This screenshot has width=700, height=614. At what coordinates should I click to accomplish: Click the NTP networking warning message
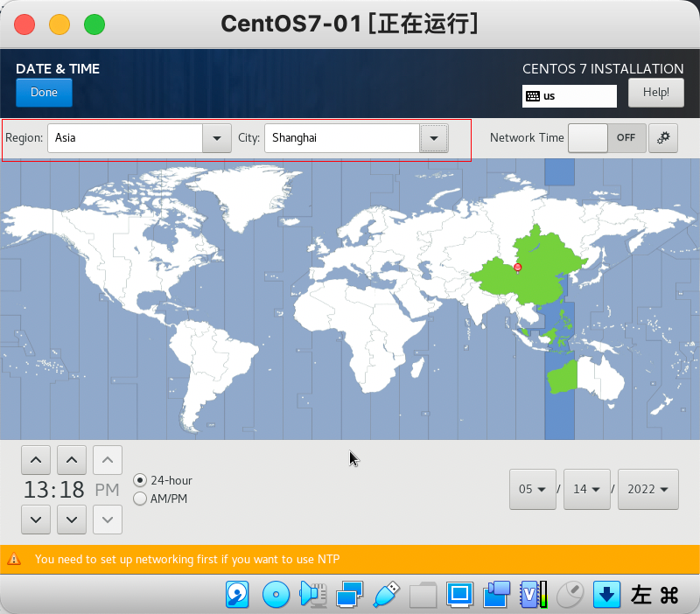pos(187,559)
